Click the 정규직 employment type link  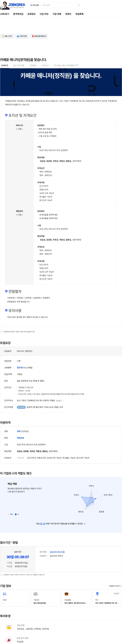[x=19, y=367]
